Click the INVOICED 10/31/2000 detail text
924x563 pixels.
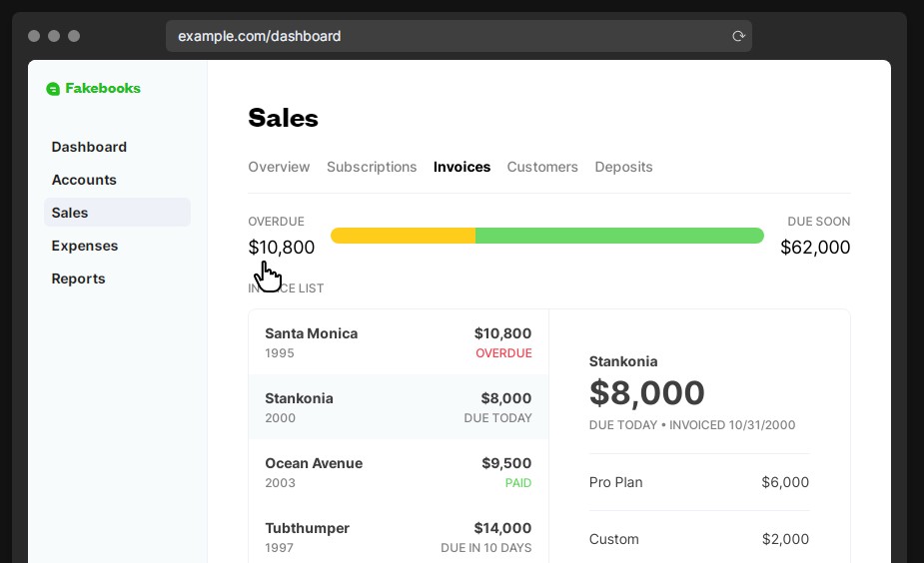click(x=732, y=425)
